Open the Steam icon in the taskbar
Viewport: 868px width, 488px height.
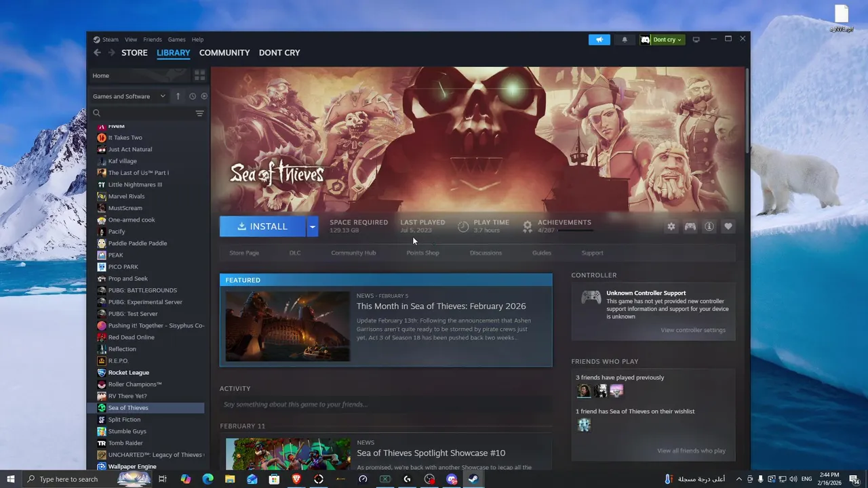coord(473,479)
